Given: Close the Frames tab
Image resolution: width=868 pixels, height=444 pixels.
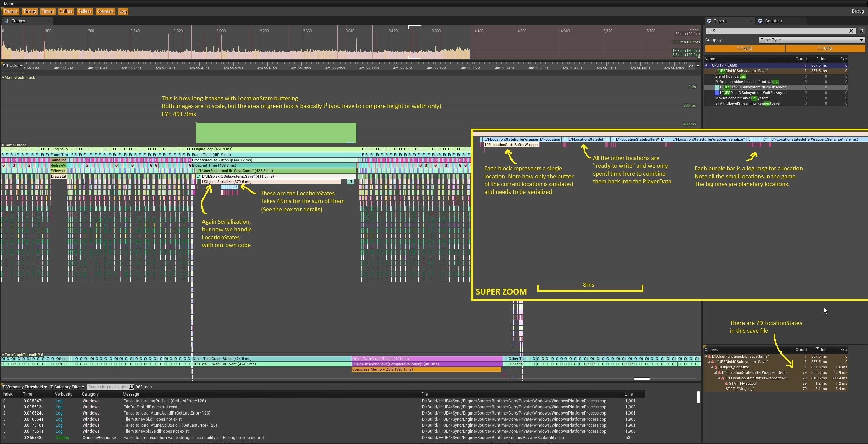Looking at the screenshot, I should 48,21.
